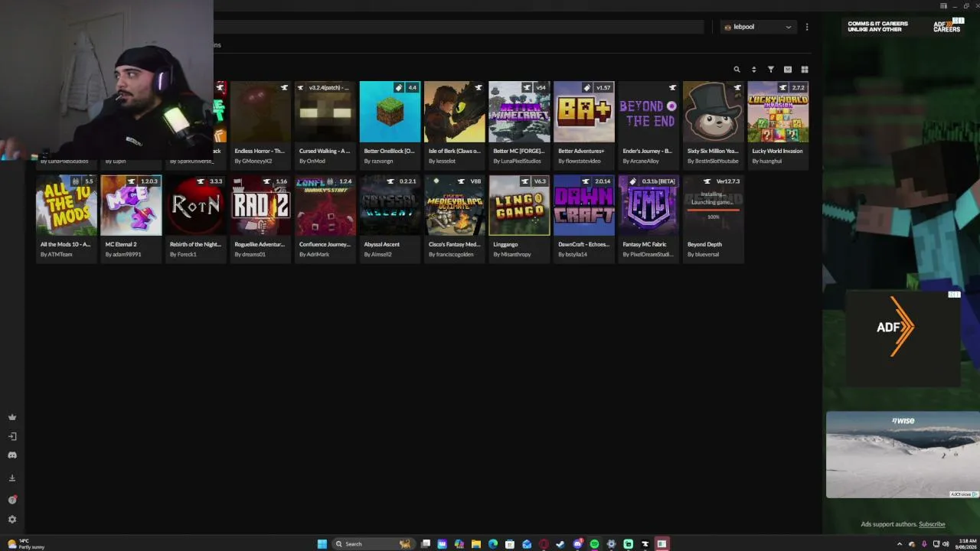Open the Rebirth of the Night thumbnail

(196, 205)
